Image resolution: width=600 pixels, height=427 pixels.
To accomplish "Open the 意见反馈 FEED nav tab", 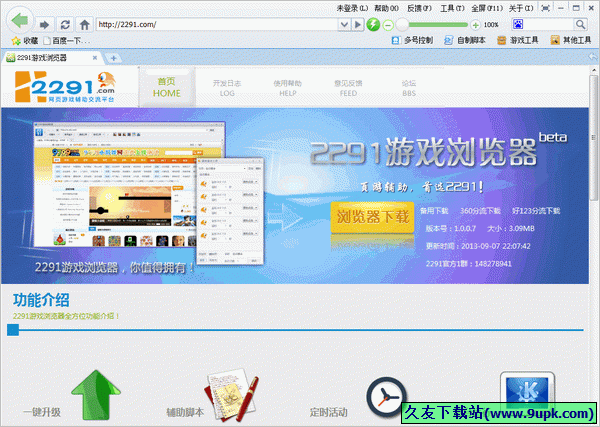I will pyautogui.click(x=348, y=88).
